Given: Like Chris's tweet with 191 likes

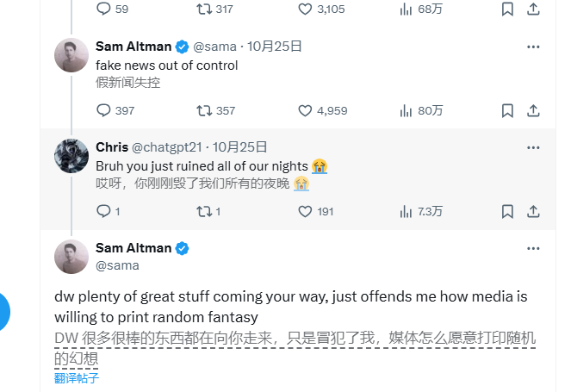Looking at the screenshot, I should 305,211.
